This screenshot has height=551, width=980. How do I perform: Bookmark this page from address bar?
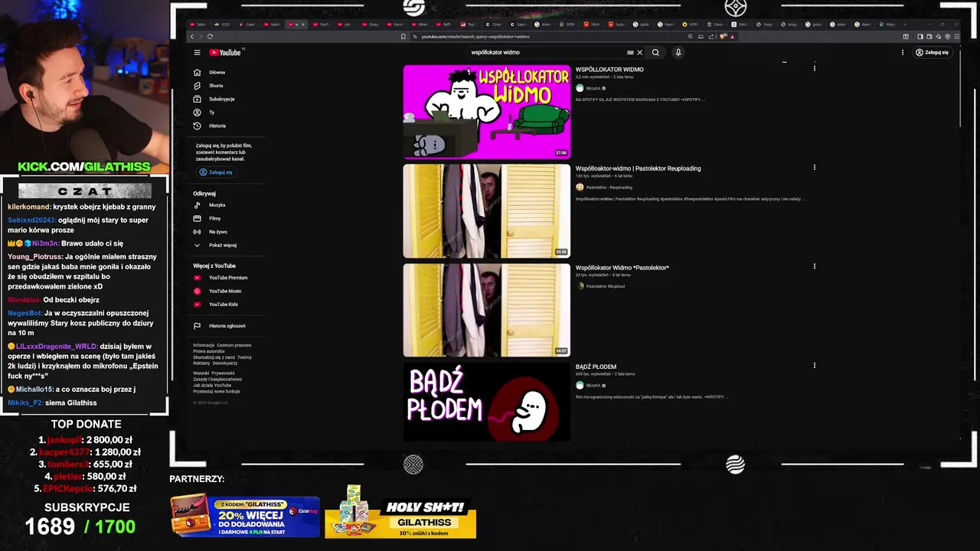(x=403, y=37)
